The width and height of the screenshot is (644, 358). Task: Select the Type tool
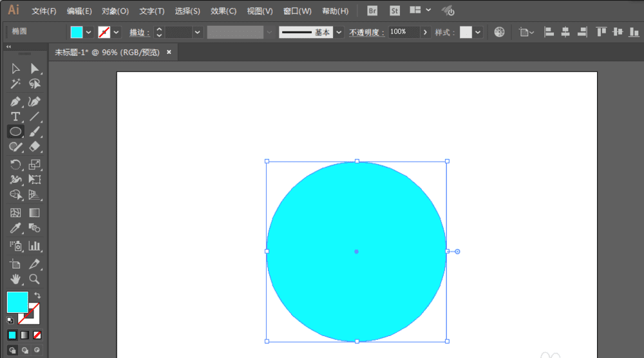tap(16, 117)
